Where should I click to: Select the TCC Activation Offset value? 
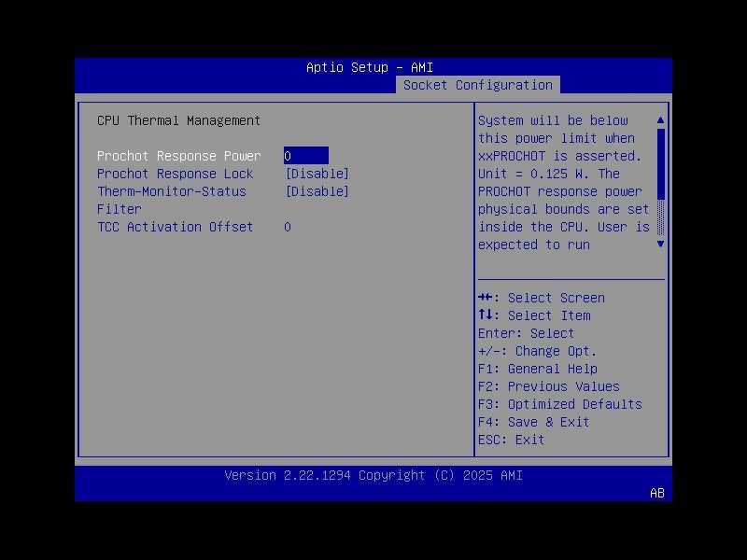click(x=287, y=227)
